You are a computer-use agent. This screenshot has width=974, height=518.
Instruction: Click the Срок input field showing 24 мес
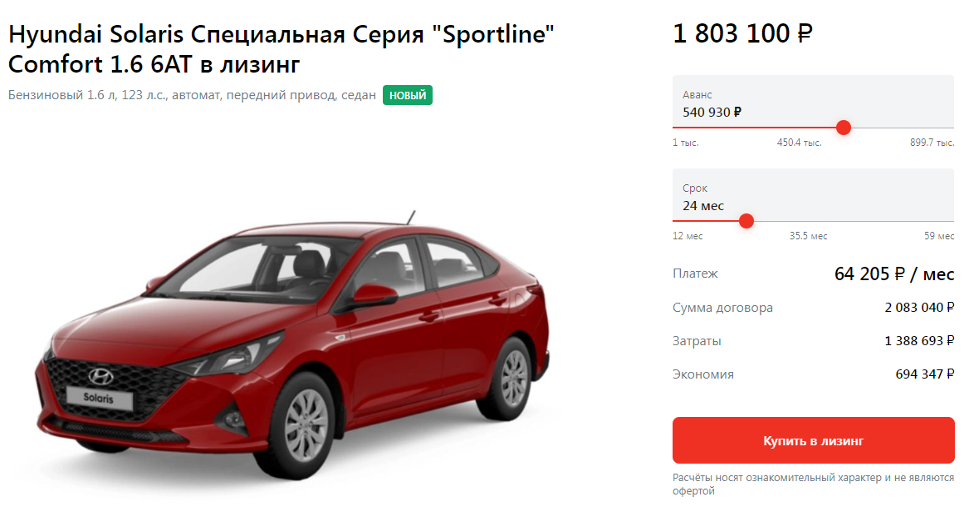813,195
